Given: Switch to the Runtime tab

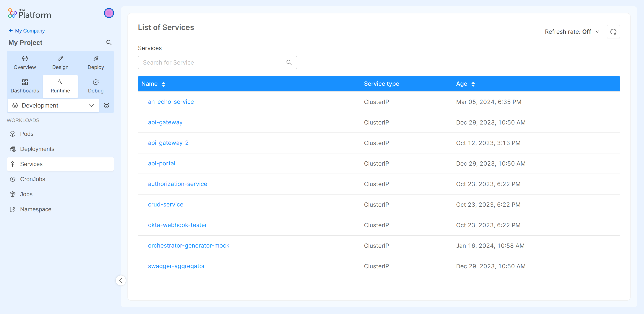Looking at the screenshot, I should coord(60,86).
